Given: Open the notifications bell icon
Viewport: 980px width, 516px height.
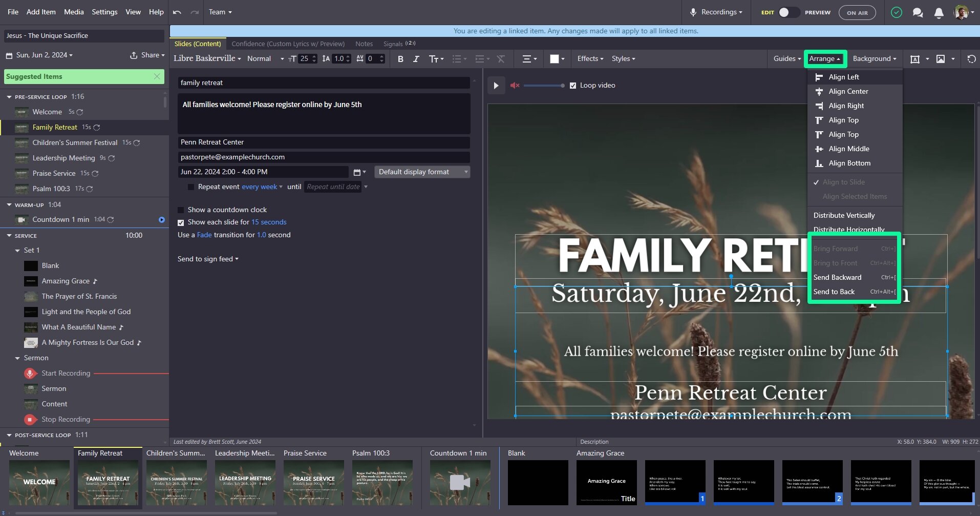Looking at the screenshot, I should pyautogui.click(x=939, y=13).
